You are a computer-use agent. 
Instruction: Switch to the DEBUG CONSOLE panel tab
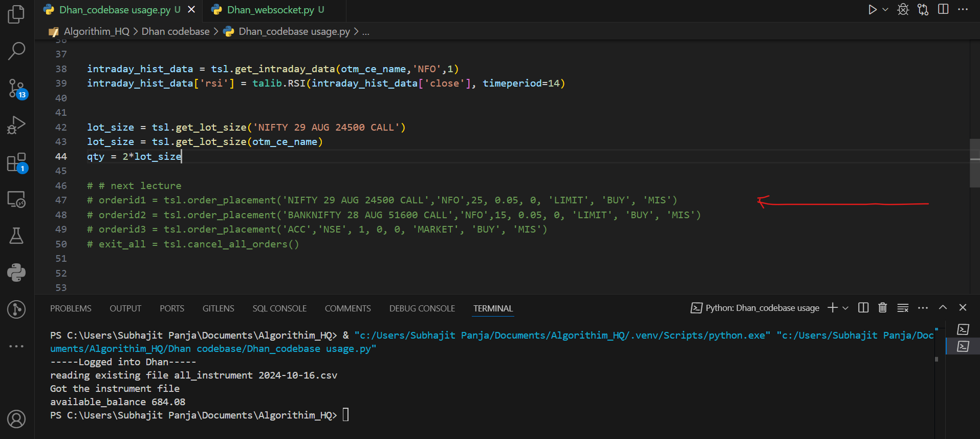[x=422, y=308]
